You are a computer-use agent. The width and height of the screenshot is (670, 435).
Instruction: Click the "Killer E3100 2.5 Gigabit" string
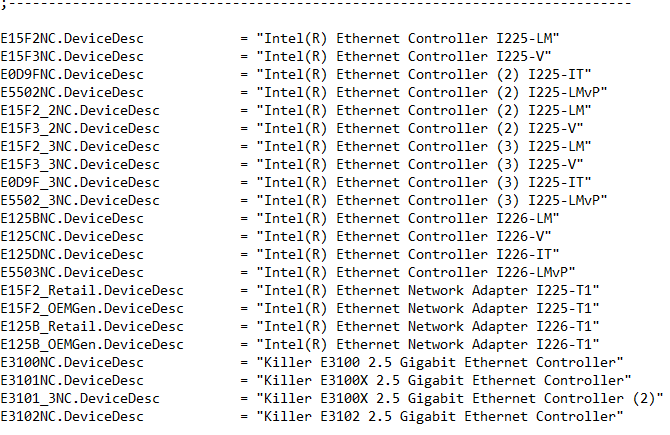tap(360, 362)
